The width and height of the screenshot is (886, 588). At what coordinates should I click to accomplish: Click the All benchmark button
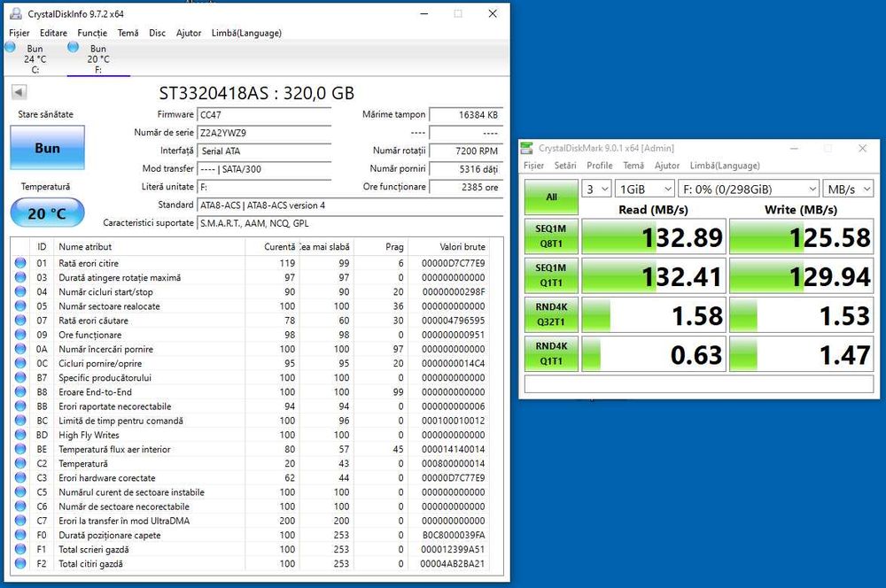551,197
